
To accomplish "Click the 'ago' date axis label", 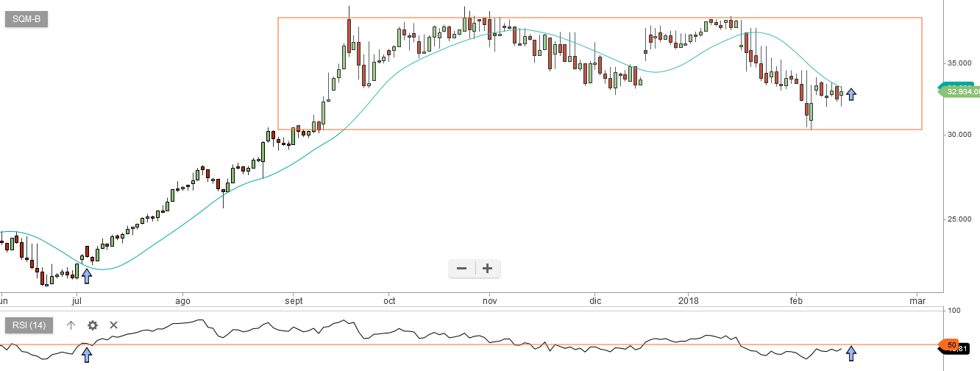I will click(183, 300).
